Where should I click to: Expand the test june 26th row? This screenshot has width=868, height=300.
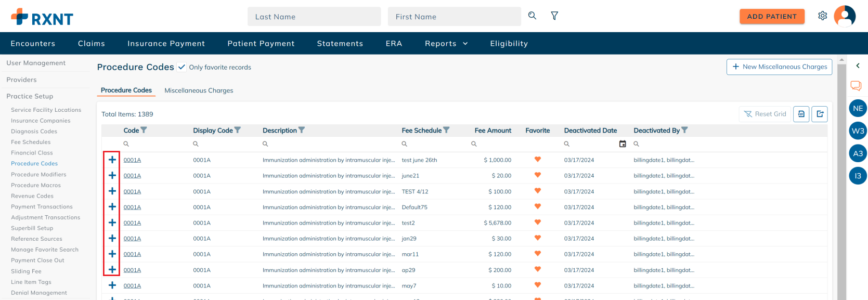click(x=112, y=160)
